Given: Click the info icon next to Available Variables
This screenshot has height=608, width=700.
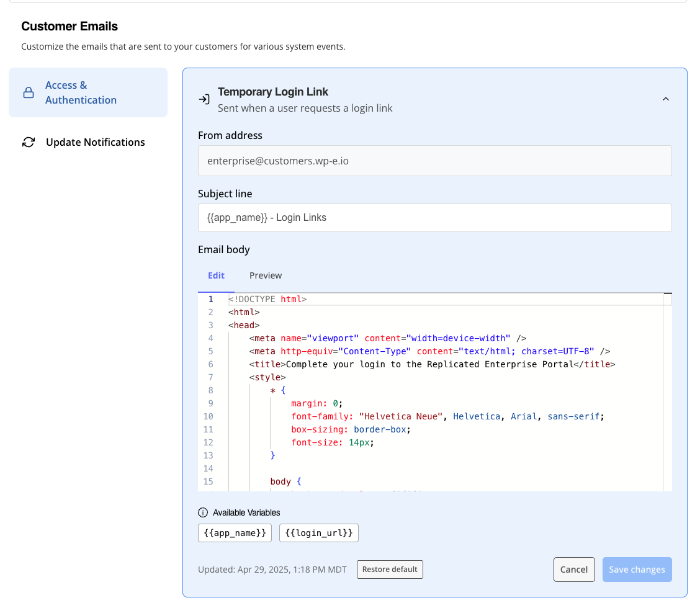Looking at the screenshot, I should tap(202, 512).
